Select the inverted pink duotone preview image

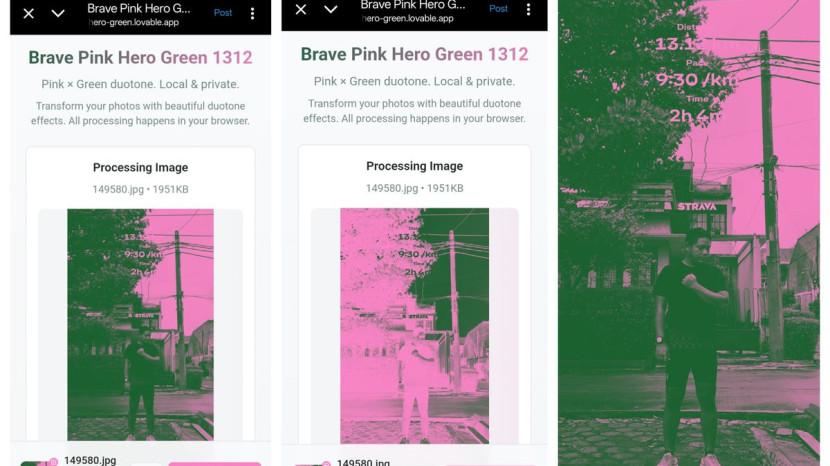click(414, 326)
